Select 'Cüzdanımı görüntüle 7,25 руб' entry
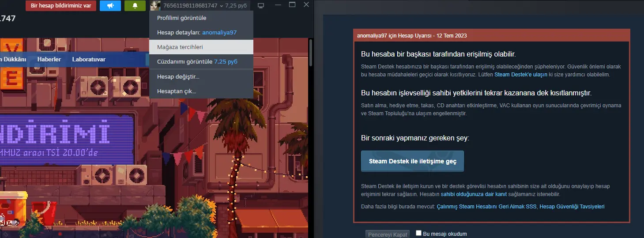The image size is (644, 238). point(201,61)
